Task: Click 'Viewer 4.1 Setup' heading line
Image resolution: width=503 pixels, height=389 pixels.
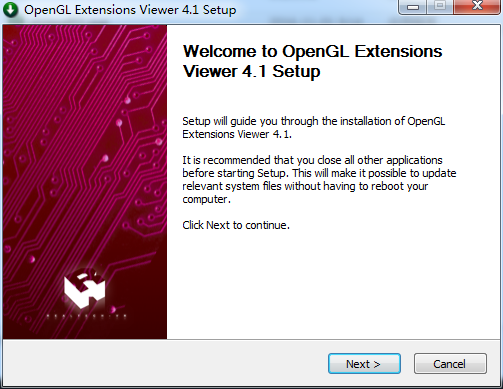Action: point(252,72)
